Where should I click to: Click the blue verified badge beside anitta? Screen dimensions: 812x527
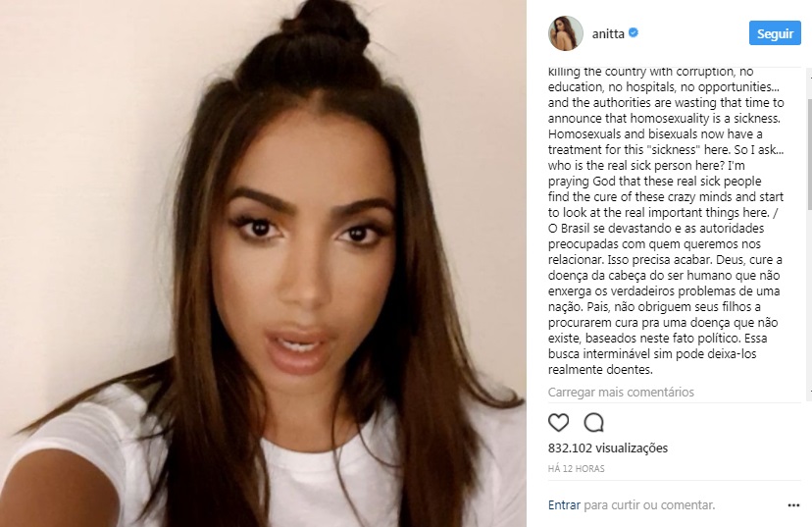tap(634, 33)
